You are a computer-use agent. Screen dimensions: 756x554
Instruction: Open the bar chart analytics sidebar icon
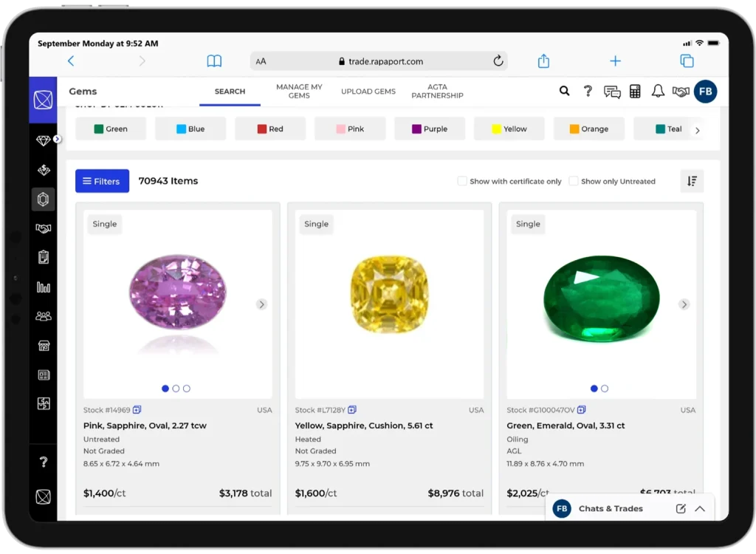[44, 287]
